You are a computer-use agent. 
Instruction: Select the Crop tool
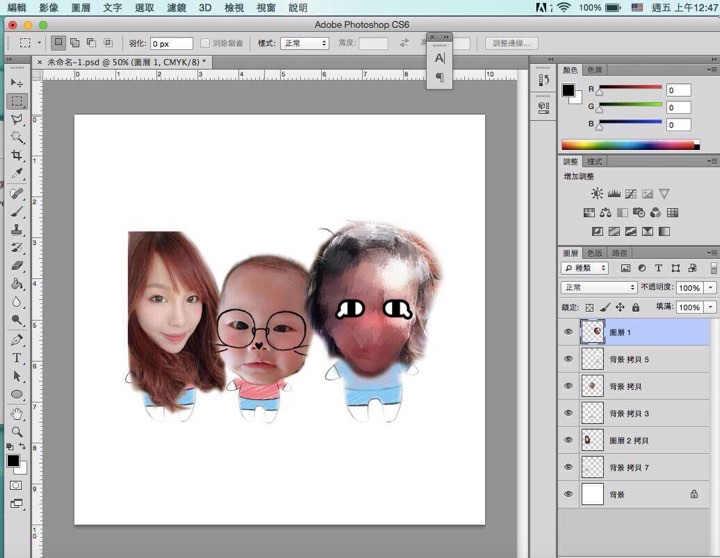pyautogui.click(x=17, y=156)
